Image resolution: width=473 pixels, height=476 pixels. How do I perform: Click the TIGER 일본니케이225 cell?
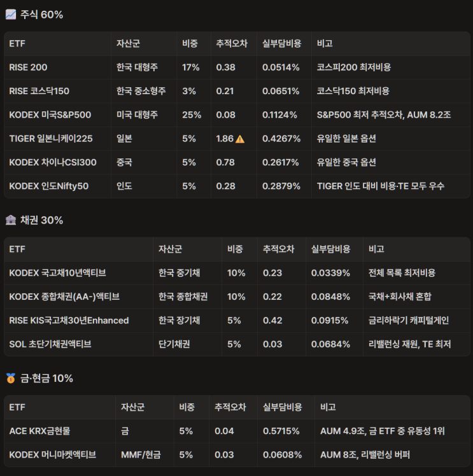[51, 139]
